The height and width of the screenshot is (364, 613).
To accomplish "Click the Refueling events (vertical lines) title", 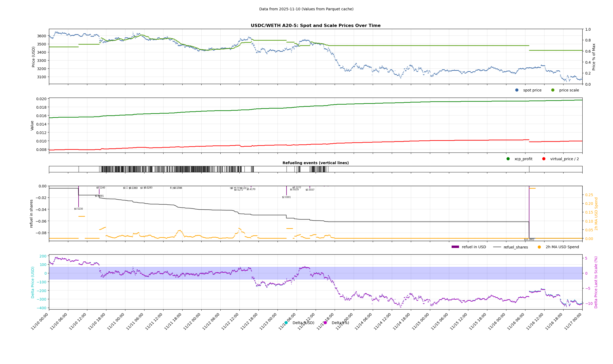I will click(316, 163).
